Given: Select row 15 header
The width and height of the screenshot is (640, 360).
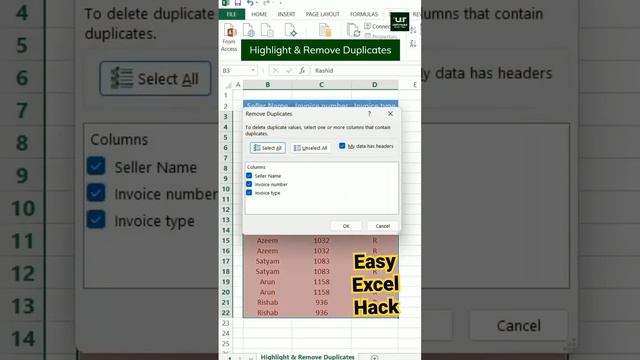Looking at the screenshot, I should [x=226, y=240].
